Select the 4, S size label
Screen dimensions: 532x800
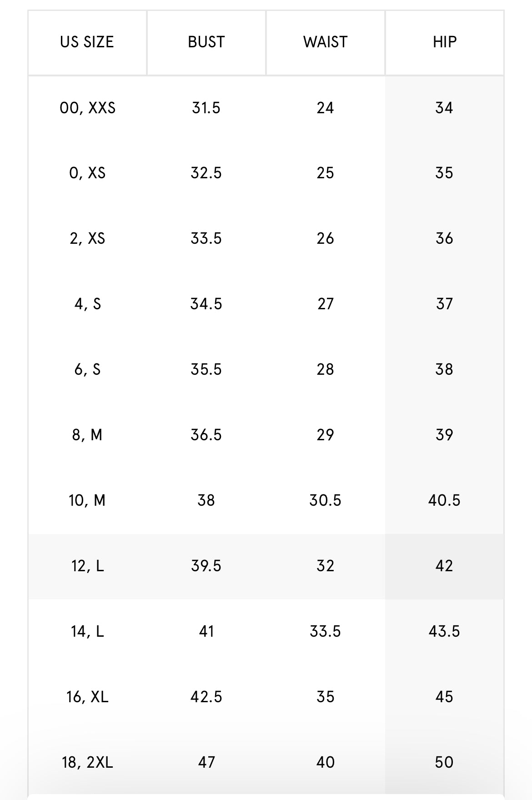pyautogui.click(x=87, y=304)
